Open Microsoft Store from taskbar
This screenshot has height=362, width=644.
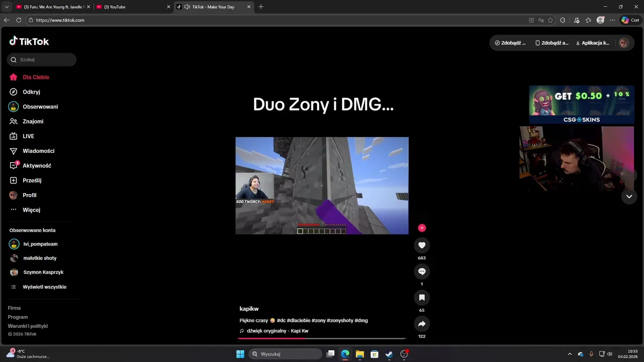(x=374, y=354)
